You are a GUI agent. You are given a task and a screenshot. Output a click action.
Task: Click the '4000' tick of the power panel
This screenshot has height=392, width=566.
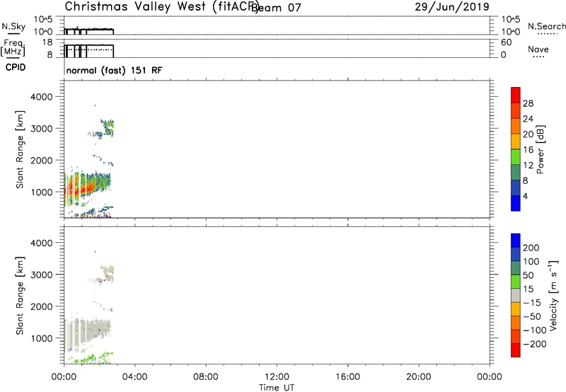(42, 97)
